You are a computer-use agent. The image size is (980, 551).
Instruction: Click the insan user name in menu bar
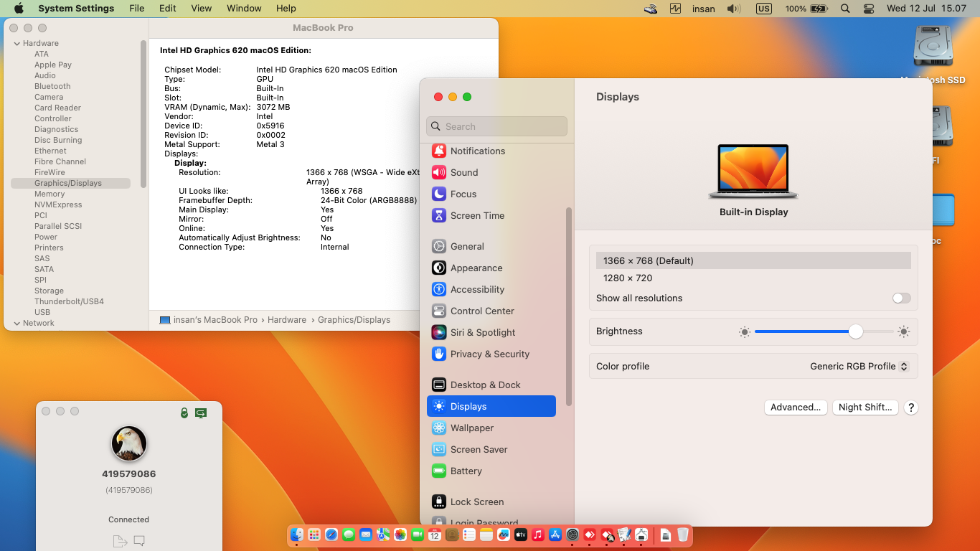(704, 9)
